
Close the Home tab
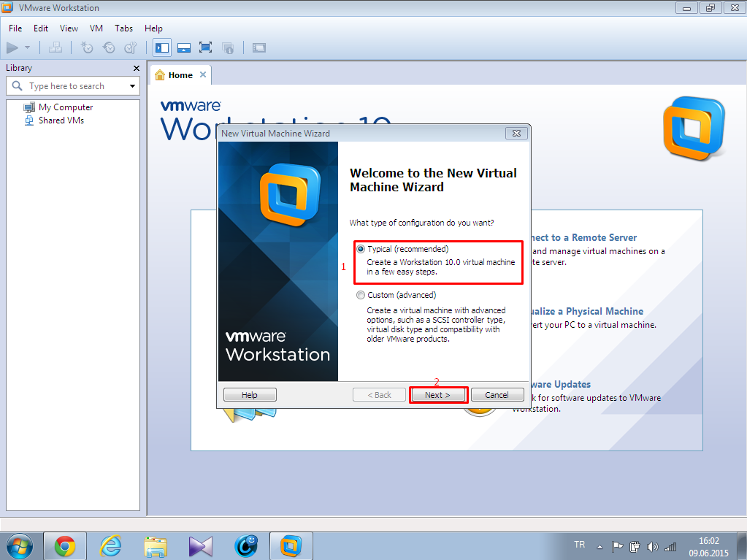(x=203, y=74)
